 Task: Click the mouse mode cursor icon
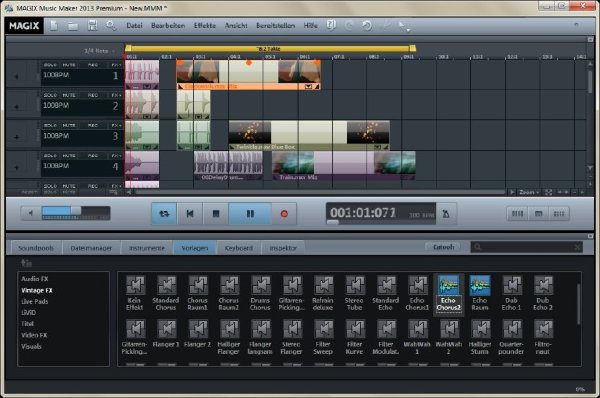click(x=403, y=26)
